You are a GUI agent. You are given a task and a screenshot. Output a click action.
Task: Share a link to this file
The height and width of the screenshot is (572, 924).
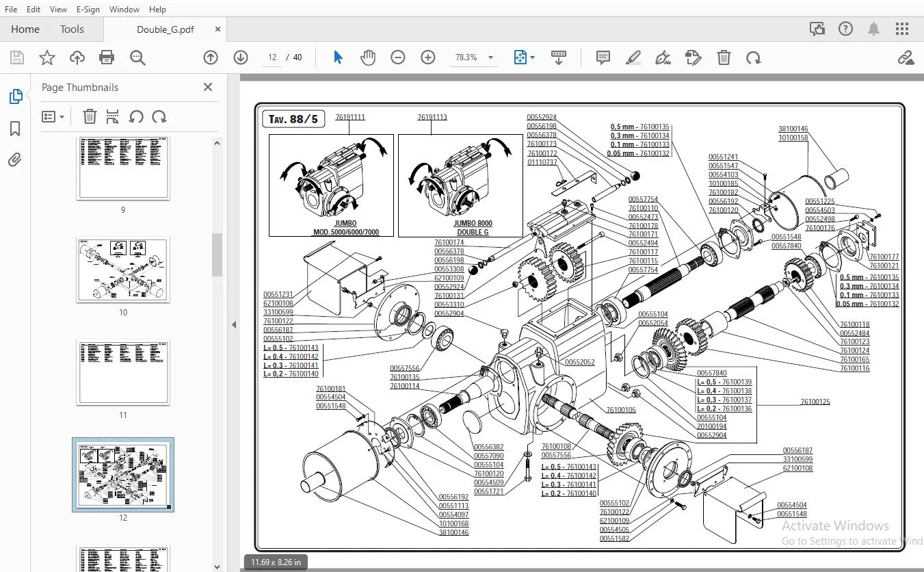pyautogui.click(x=906, y=57)
